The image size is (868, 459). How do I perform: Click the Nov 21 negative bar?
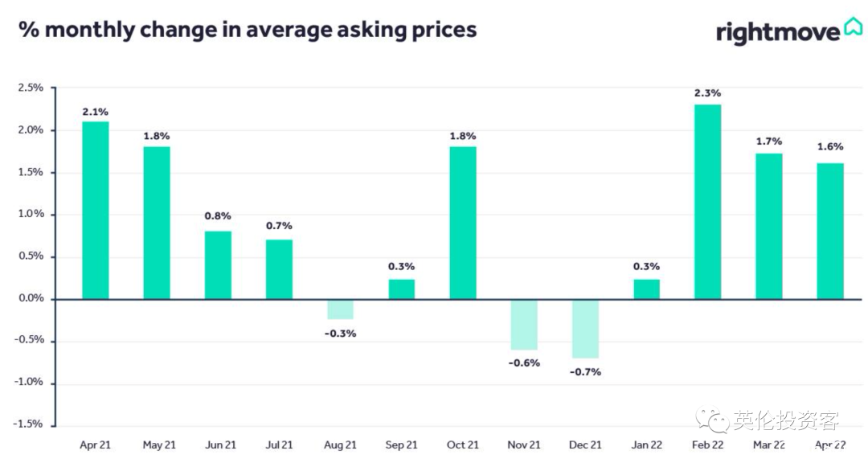click(x=524, y=325)
